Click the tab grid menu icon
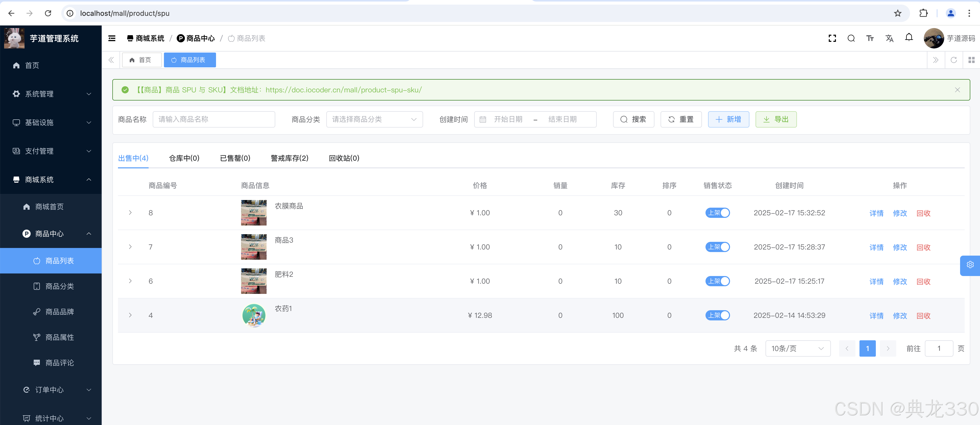Image resolution: width=980 pixels, height=425 pixels. tap(971, 60)
